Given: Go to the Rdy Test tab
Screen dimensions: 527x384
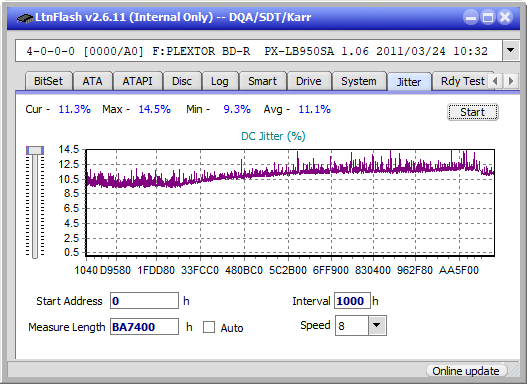Looking at the screenshot, I should pyautogui.click(x=462, y=81).
